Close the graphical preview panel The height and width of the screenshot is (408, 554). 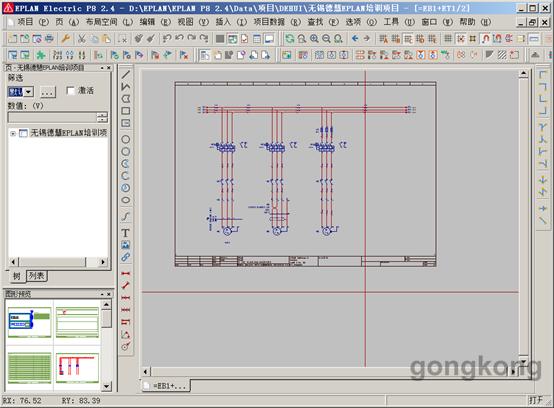click(x=109, y=294)
